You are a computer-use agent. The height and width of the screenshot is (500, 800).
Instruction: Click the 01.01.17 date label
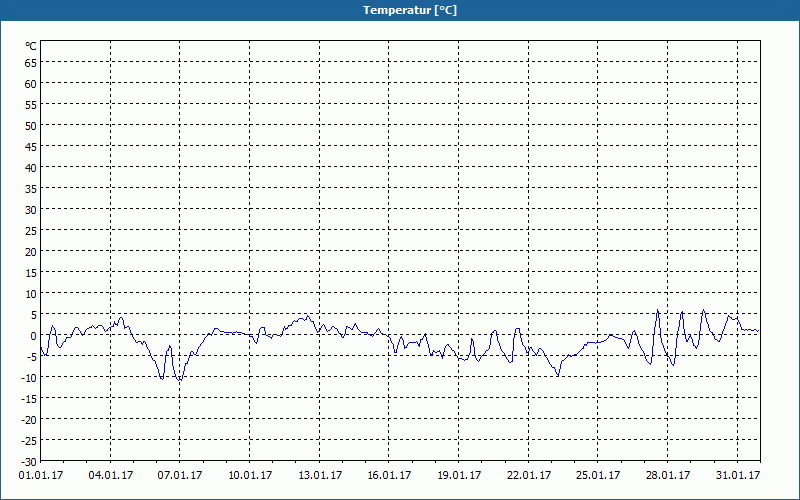click(x=41, y=476)
